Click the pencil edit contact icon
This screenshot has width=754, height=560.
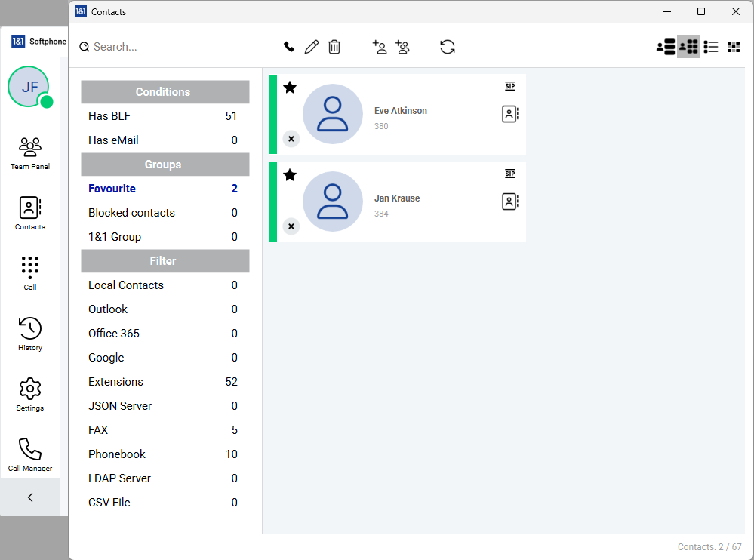coord(312,47)
